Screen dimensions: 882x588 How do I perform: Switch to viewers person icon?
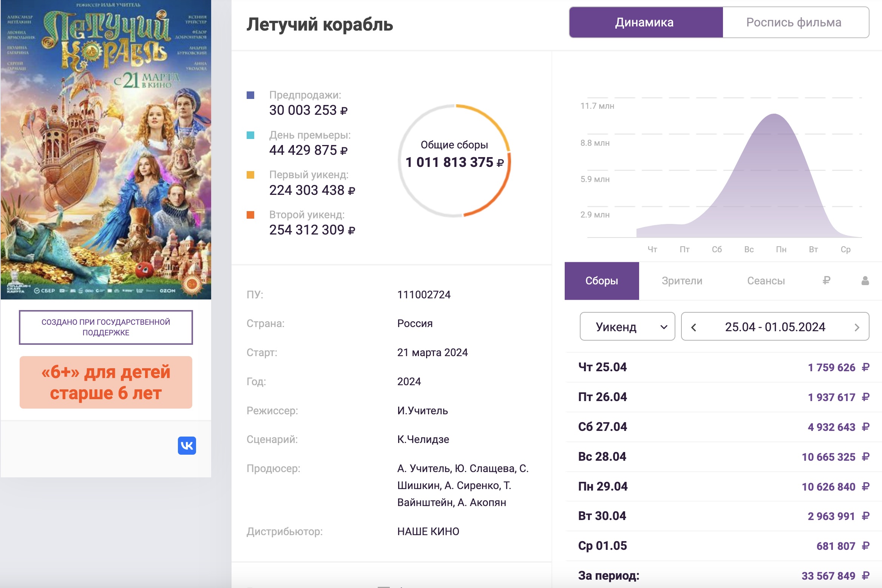pyautogui.click(x=865, y=280)
